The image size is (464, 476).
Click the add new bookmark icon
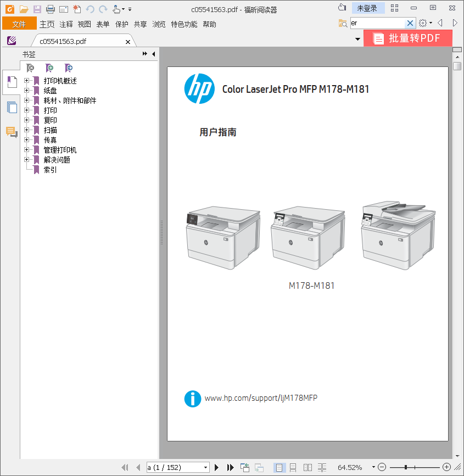pyautogui.click(x=49, y=68)
